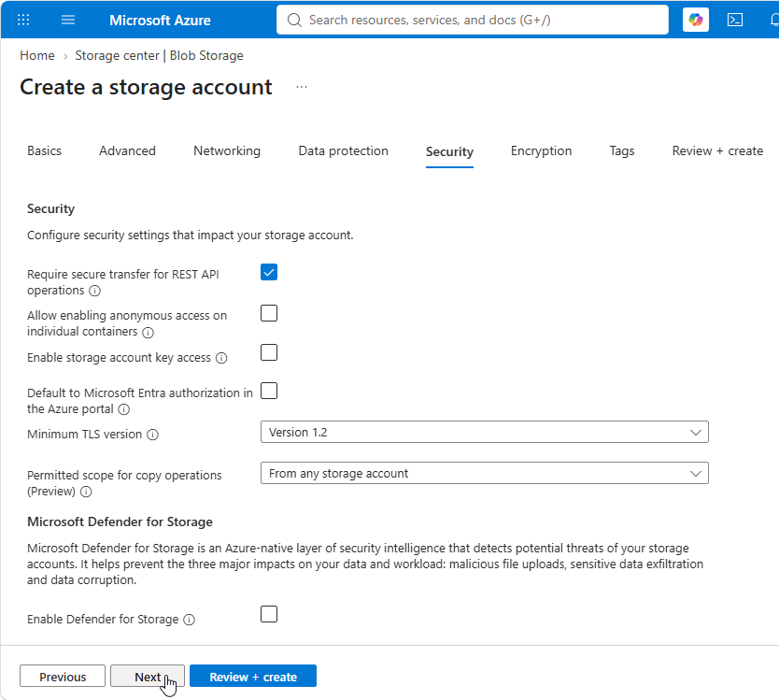
Task: Launch Copilot from the top bar
Action: point(696,20)
